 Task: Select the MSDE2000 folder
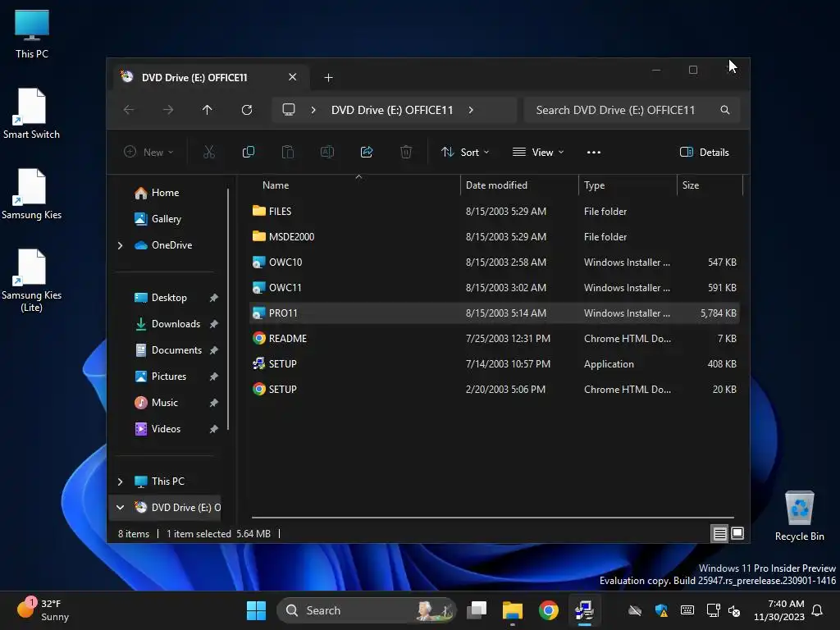point(494,237)
